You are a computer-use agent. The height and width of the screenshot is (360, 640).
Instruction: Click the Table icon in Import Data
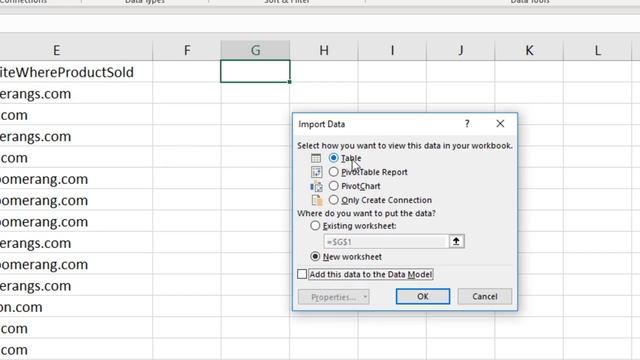point(316,158)
